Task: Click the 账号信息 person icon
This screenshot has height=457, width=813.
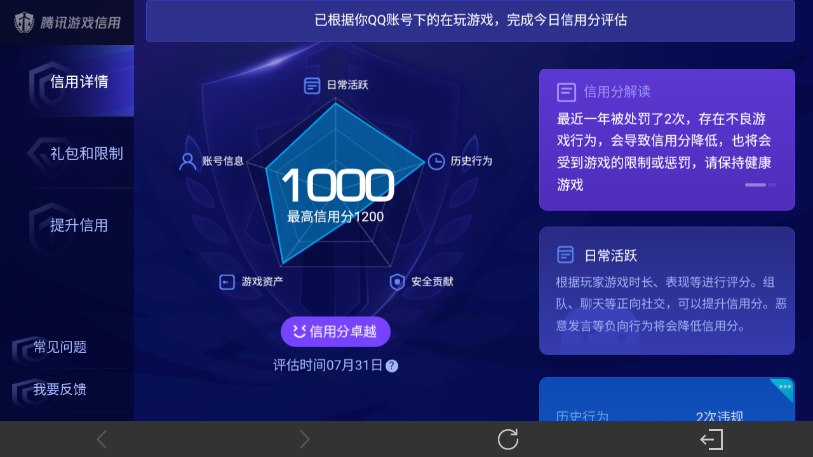Action: pyautogui.click(x=187, y=161)
